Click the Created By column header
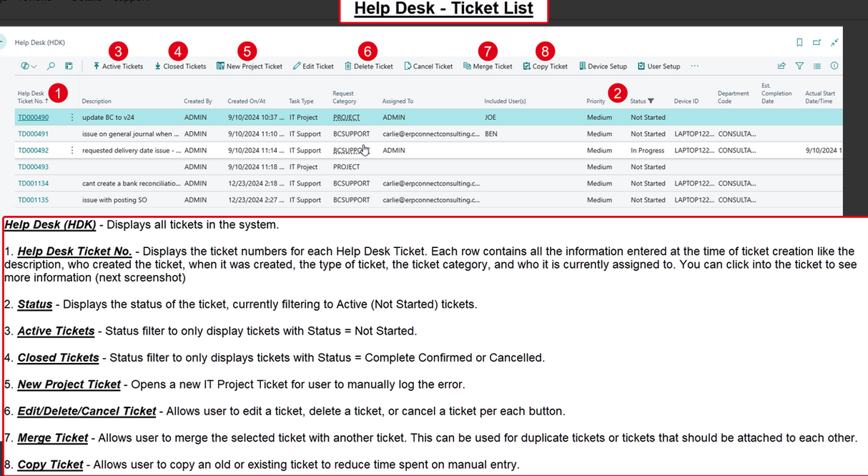This screenshot has height=476, width=868. click(x=198, y=101)
